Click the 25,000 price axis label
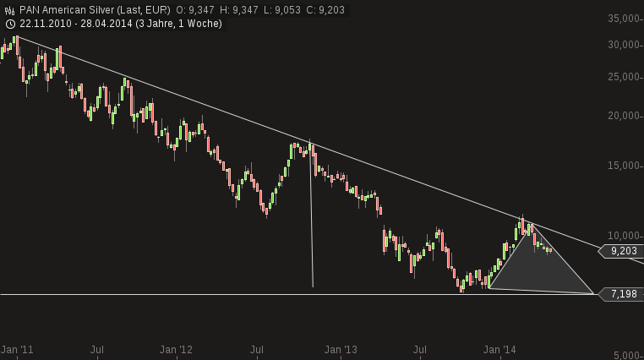 tap(625, 77)
